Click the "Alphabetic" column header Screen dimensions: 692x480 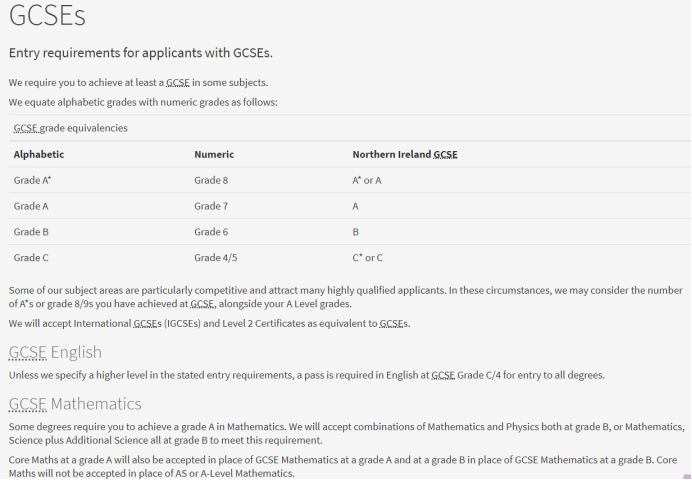(39, 155)
